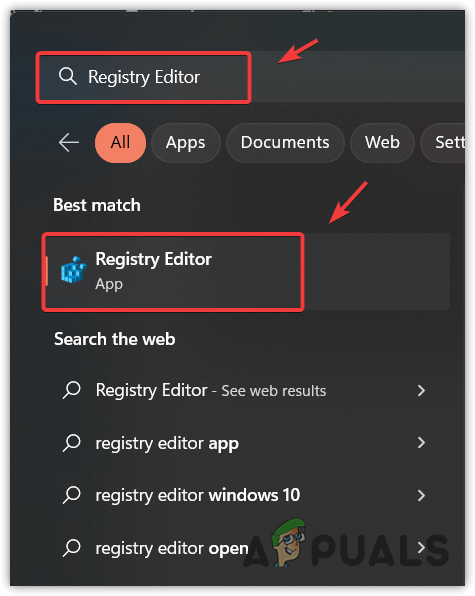The height and width of the screenshot is (596, 475).
Task: Switch to the Web filter tab
Action: point(382,143)
